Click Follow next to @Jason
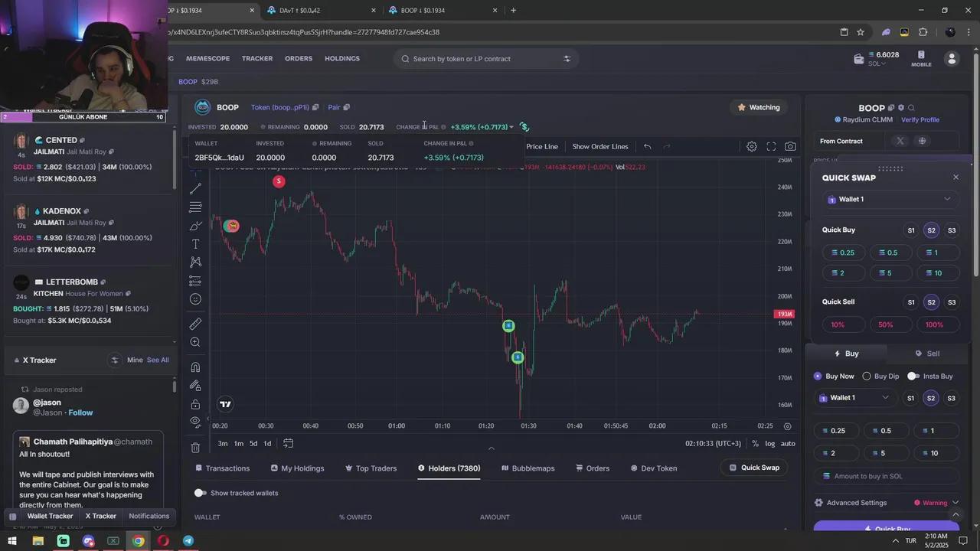This screenshot has width=980, height=551. [x=80, y=412]
